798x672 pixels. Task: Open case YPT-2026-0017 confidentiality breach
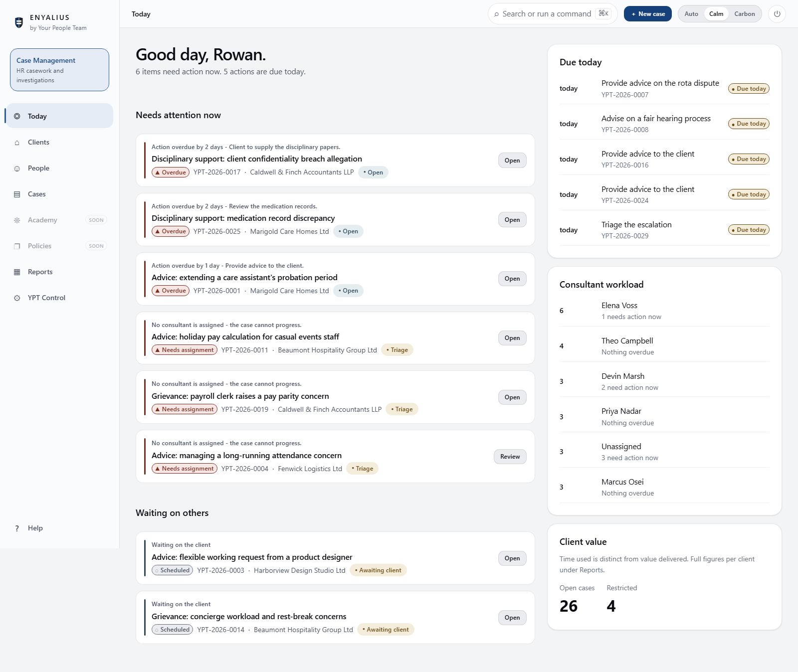click(512, 161)
